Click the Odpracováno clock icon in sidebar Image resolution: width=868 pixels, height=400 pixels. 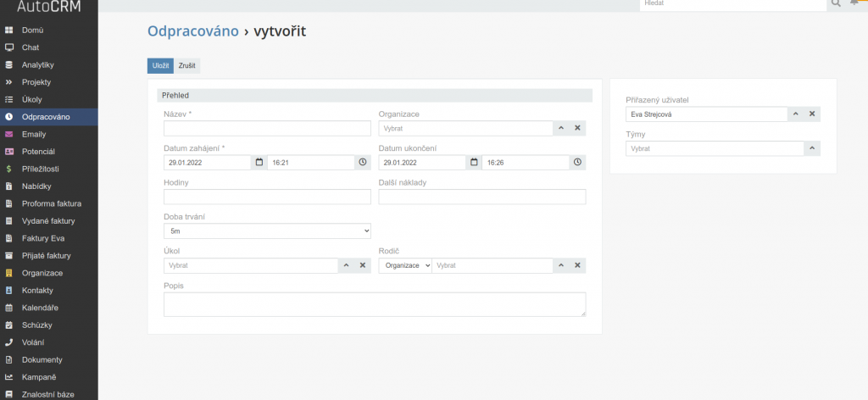coord(8,117)
